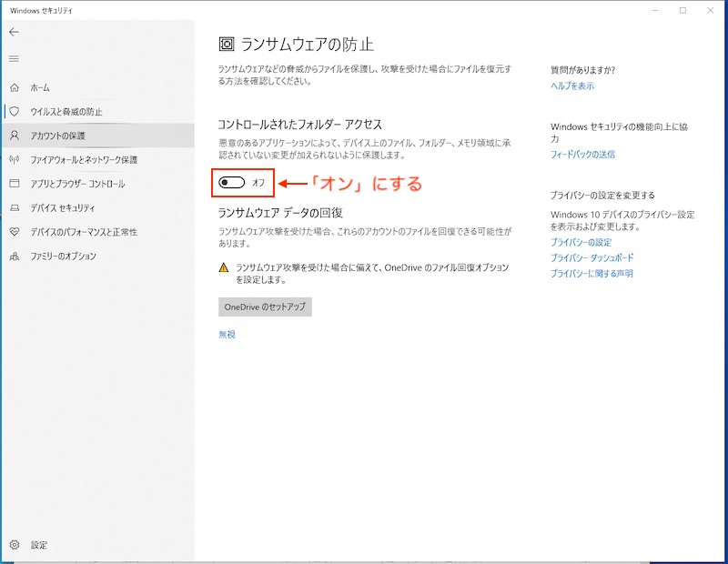The width and height of the screenshot is (728, 564).
Task: Click the settings gear icon
Action: (15, 545)
